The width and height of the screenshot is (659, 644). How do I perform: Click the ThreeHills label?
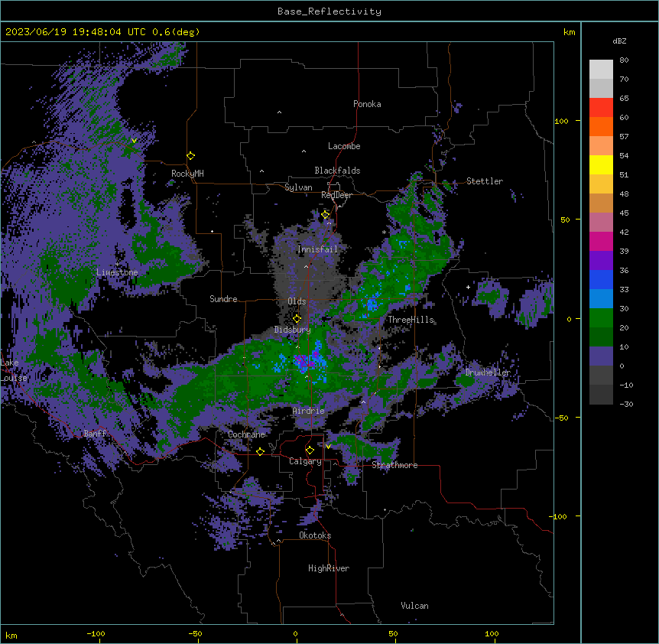[411, 320]
